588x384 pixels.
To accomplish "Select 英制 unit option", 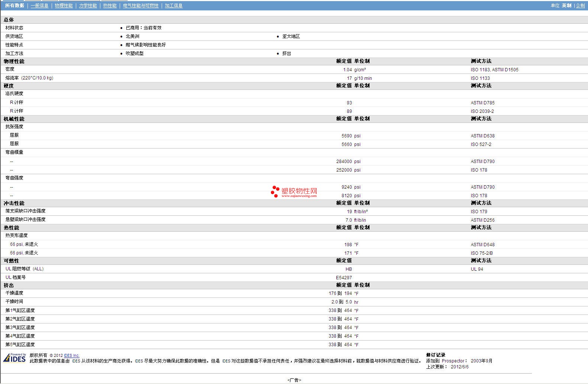I will click(566, 6).
